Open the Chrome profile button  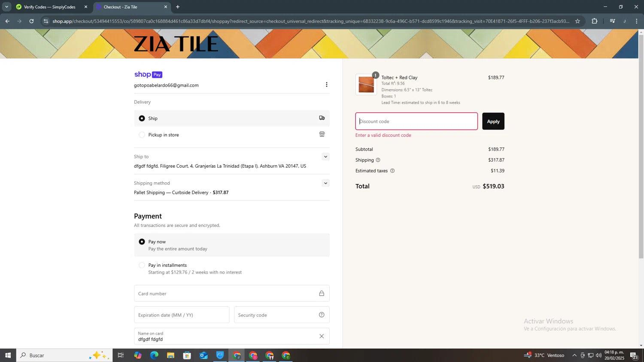point(625,21)
